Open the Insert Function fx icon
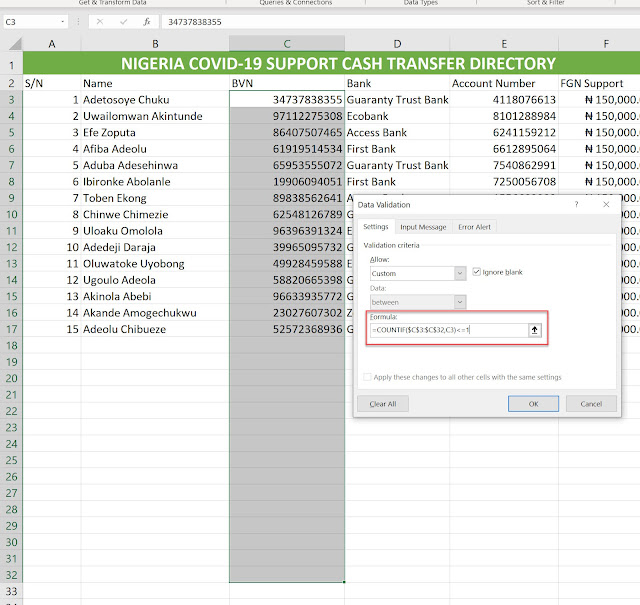640x605 pixels. [147, 22]
